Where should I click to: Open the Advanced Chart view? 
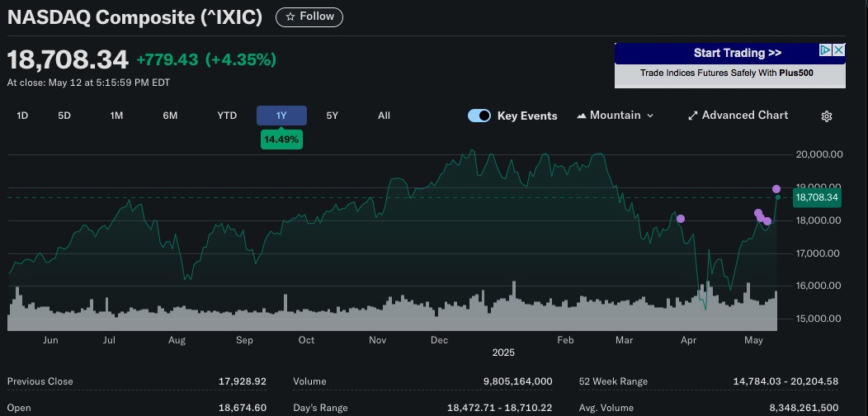738,116
